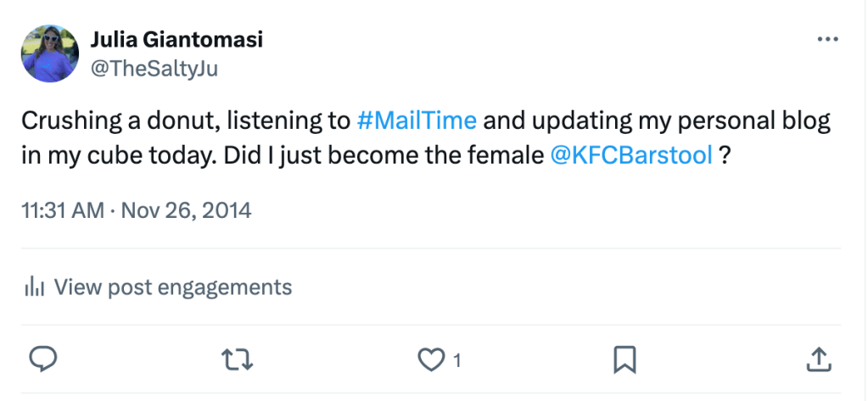Image resolution: width=868 pixels, height=401 pixels.
Task: Click the bar chart analytics icon
Action: tap(34, 287)
